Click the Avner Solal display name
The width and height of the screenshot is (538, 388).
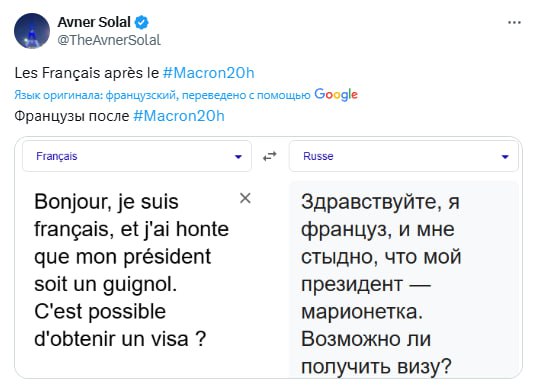(94, 22)
